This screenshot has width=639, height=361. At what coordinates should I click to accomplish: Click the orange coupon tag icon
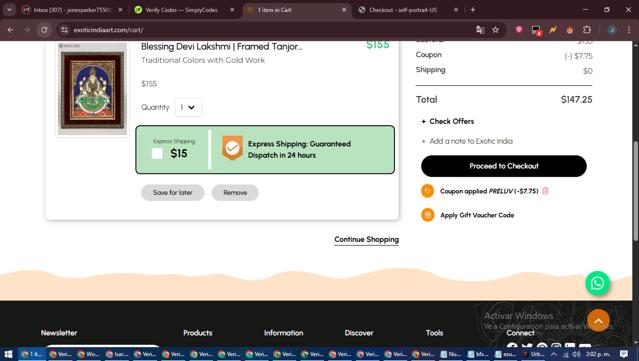[427, 191]
